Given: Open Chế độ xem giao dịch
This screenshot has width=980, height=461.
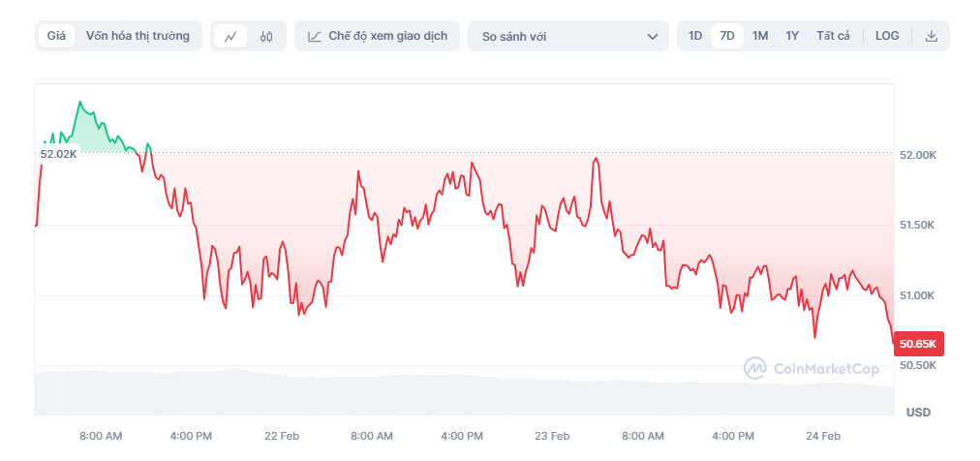Looking at the screenshot, I should click(377, 36).
